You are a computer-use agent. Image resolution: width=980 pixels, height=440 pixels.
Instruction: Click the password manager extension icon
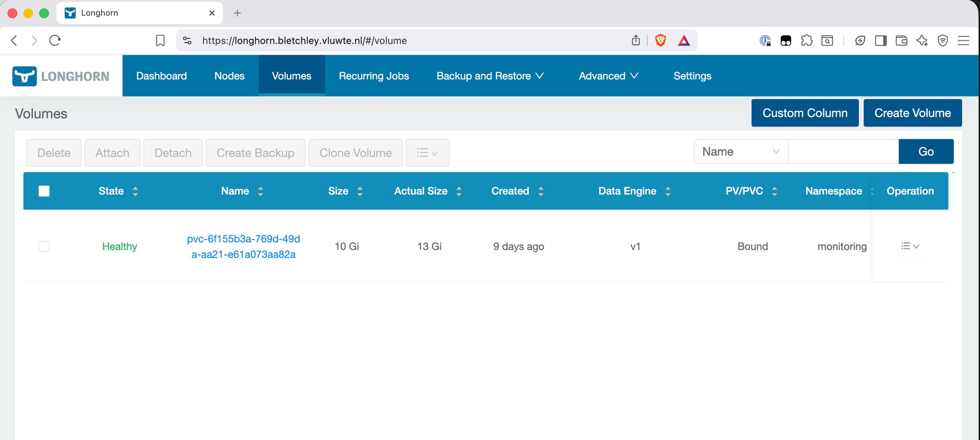pyautogui.click(x=765, y=41)
